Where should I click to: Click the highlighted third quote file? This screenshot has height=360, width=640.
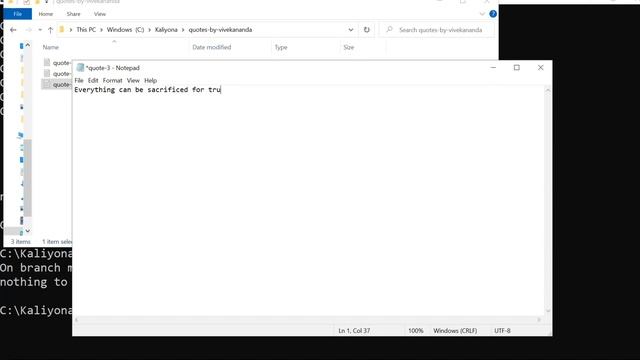click(x=57, y=84)
